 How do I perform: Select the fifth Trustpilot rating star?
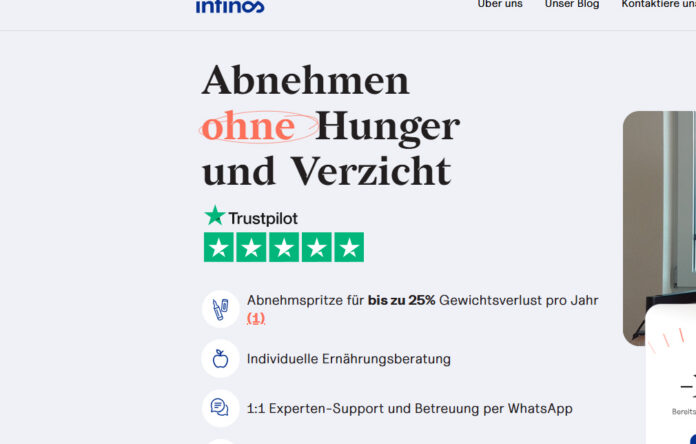point(349,247)
